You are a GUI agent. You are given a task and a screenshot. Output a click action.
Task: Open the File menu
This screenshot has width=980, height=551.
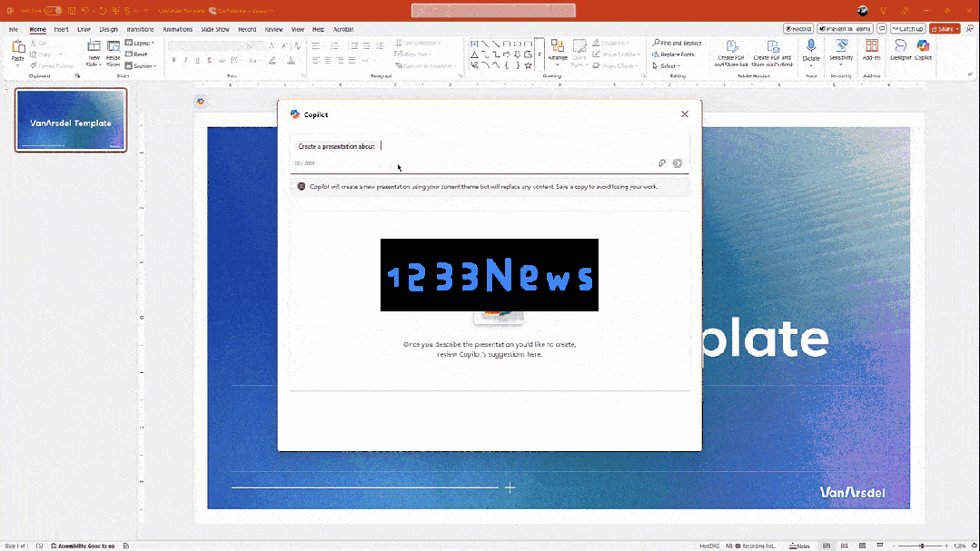pyautogui.click(x=13, y=29)
